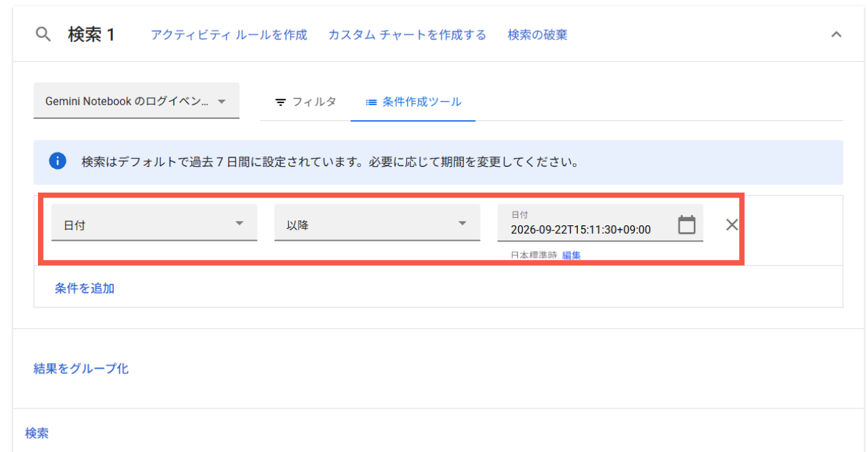Click the blue info icon in notice
Viewport: 868px width, 452px height.
pos(58,162)
